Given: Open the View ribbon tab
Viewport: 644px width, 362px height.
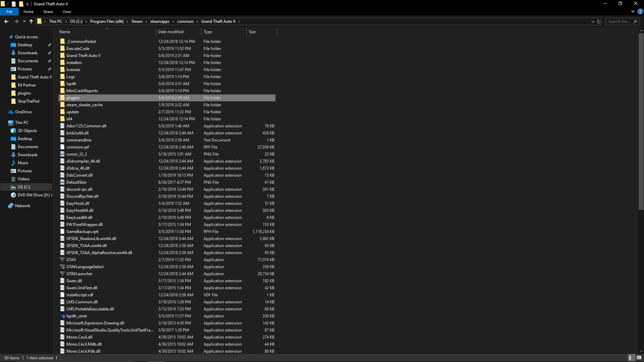Looking at the screenshot, I should [x=67, y=12].
